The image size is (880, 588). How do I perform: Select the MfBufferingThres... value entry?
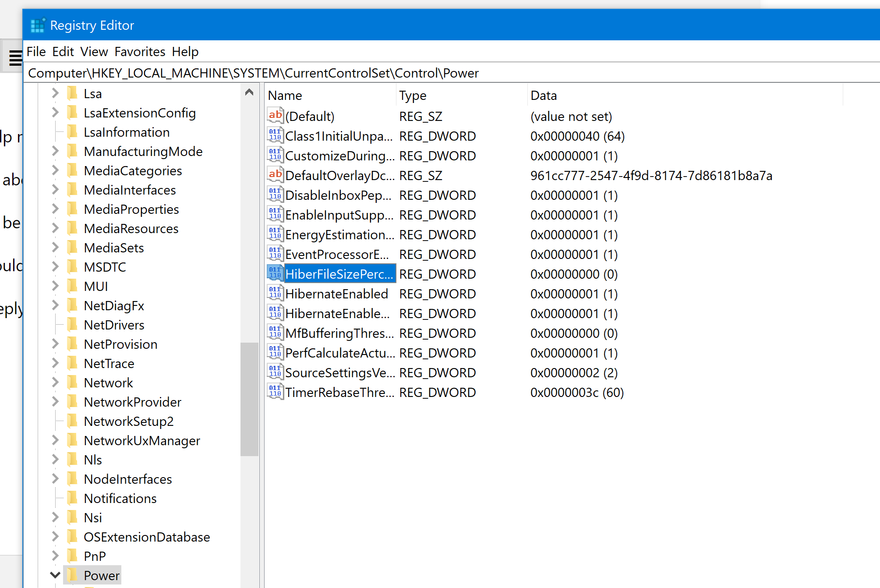[339, 333]
